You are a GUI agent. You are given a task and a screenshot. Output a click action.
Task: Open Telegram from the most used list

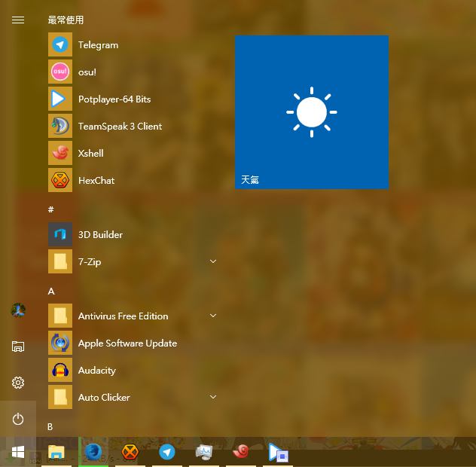(98, 45)
